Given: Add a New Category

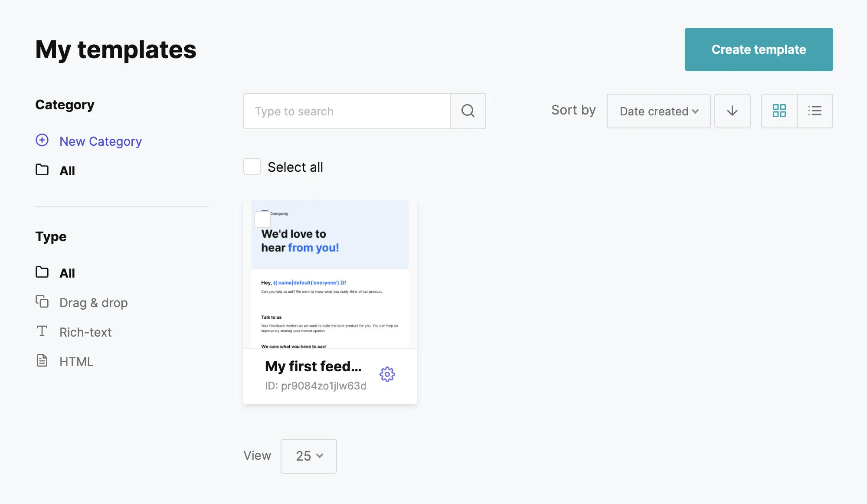Looking at the screenshot, I should (x=101, y=141).
